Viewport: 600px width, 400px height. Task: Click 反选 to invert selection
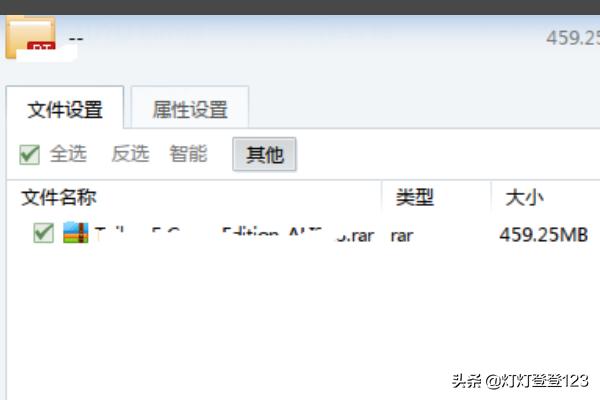[130, 154]
